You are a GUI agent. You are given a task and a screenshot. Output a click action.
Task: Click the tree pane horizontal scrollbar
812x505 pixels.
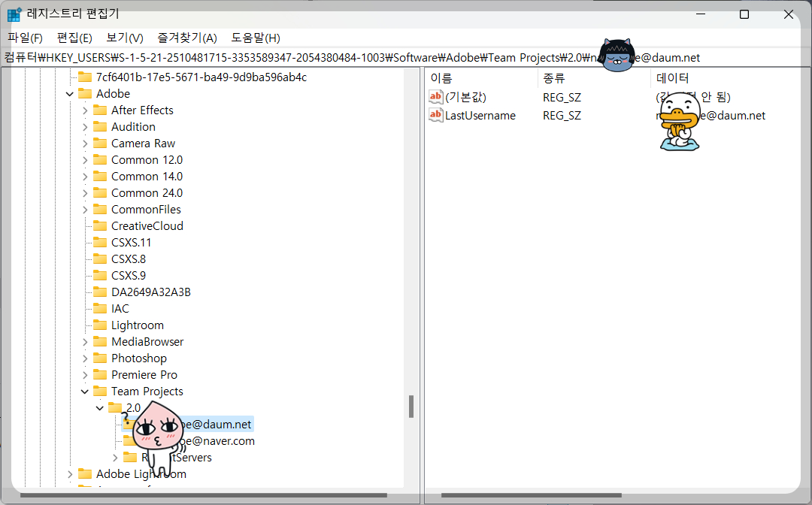(204, 495)
